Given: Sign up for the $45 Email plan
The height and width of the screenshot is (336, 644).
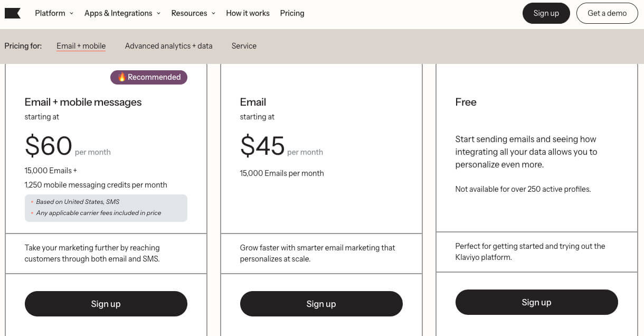Looking at the screenshot, I should click(321, 304).
